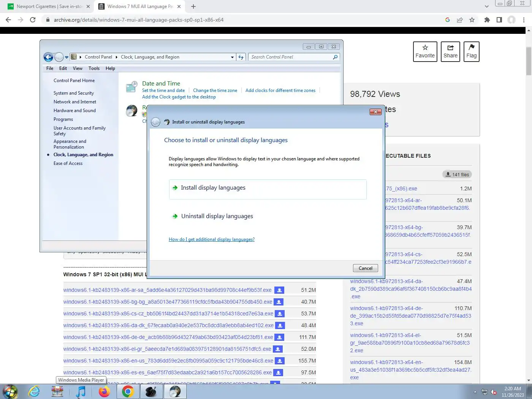Open Chrome three-dot menu

[524, 20]
